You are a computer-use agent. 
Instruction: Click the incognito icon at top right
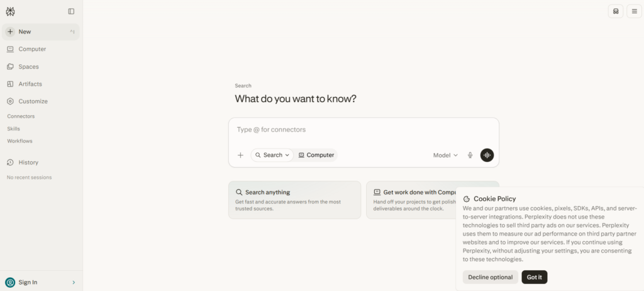[616, 11]
